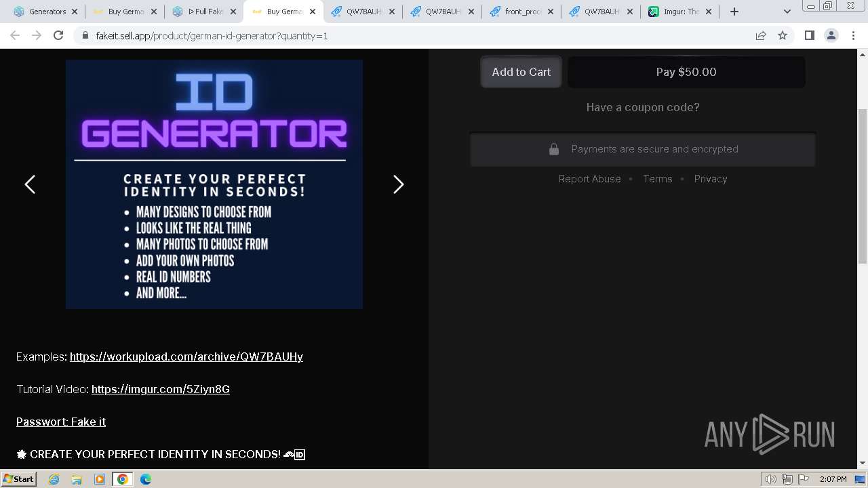Click the address bar URL field
This screenshot has width=868, height=488.
[x=420, y=35]
